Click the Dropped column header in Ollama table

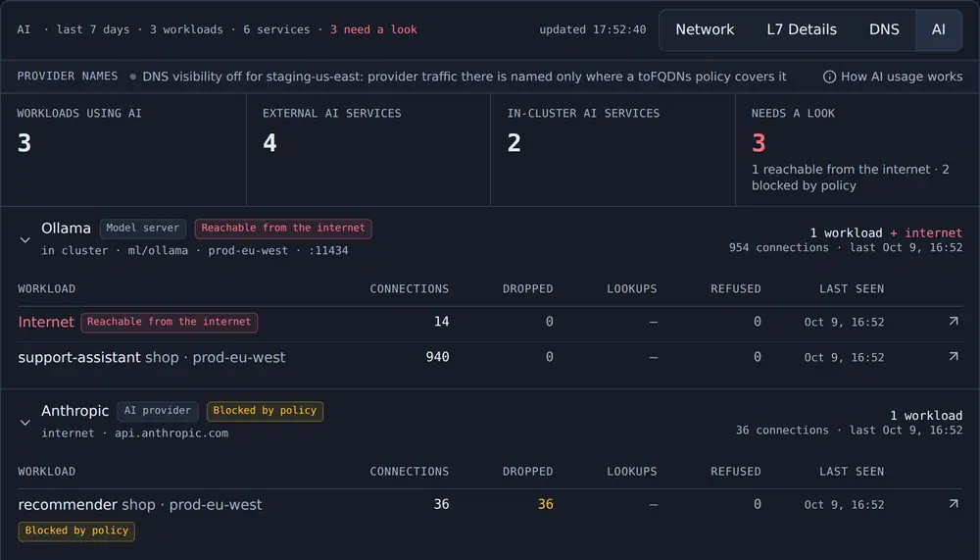coord(528,289)
